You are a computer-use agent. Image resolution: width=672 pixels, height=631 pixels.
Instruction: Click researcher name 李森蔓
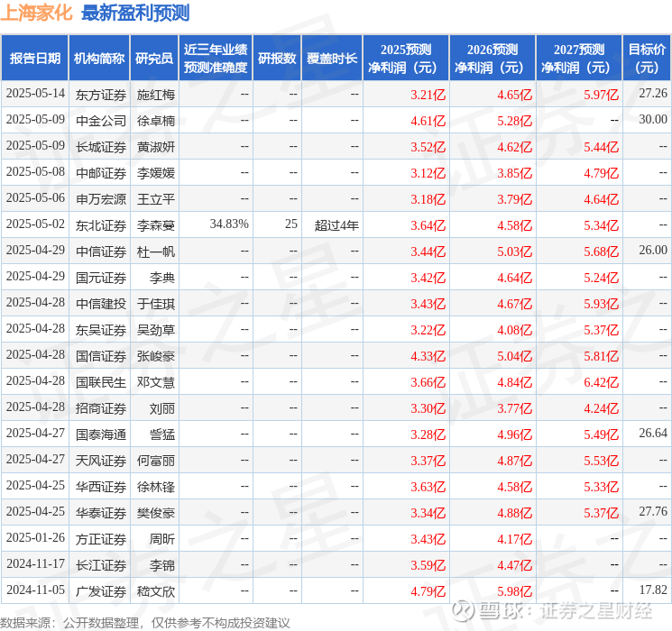pos(155,225)
